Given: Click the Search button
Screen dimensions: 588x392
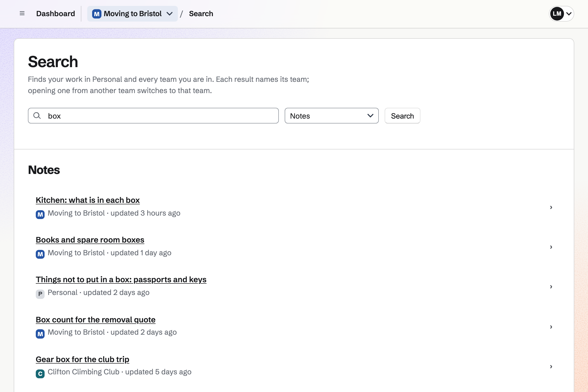Looking at the screenshot, I should pyautogui.click(x=402, y=116).
